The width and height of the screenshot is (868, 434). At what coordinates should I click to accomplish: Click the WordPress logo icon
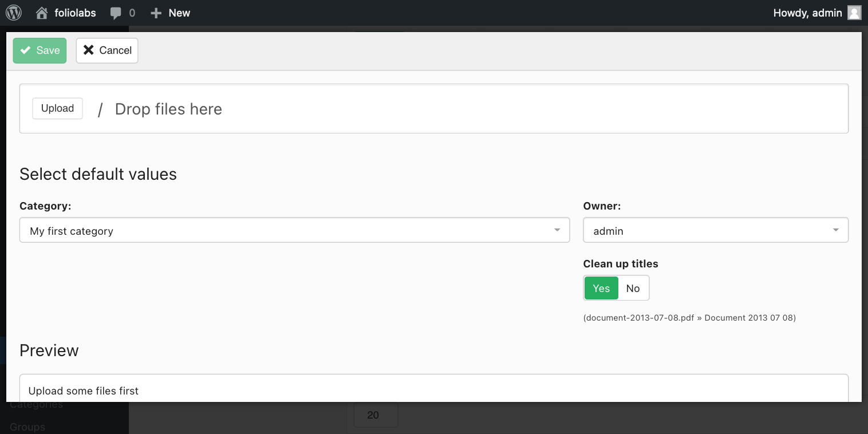coord(14,13)
